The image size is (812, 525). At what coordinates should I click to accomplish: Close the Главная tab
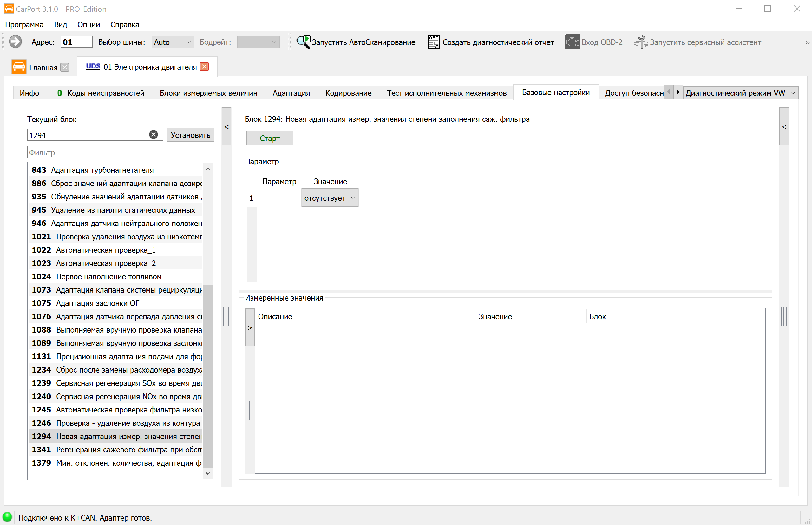64,67
